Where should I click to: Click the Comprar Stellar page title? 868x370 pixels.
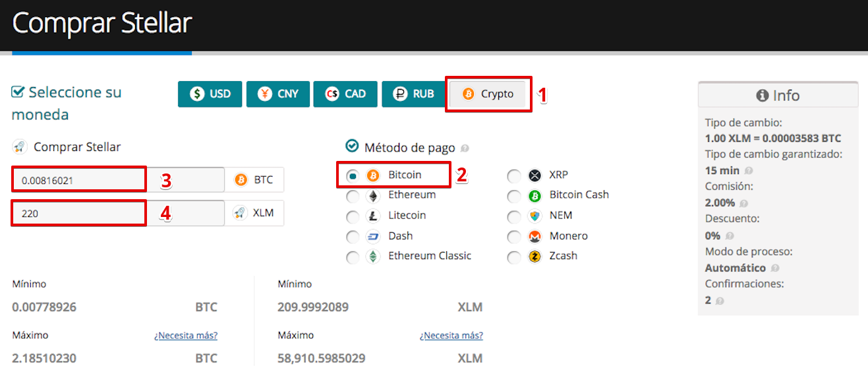(x=102, y=23)
